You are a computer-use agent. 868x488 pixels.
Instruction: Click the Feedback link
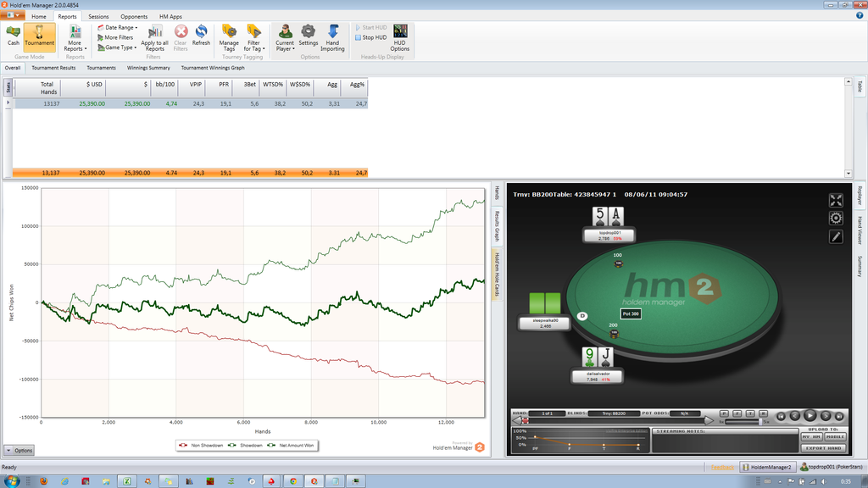point(722,468)
